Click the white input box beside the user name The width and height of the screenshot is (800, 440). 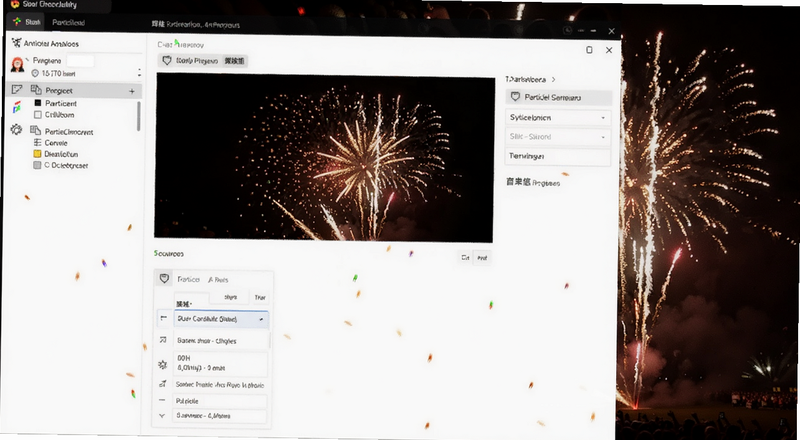click(x=80, y=61)
